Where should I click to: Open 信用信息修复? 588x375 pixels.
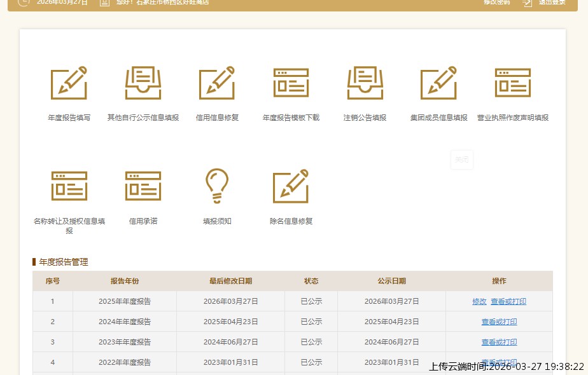pyautogui.click(x=216, y=83)
